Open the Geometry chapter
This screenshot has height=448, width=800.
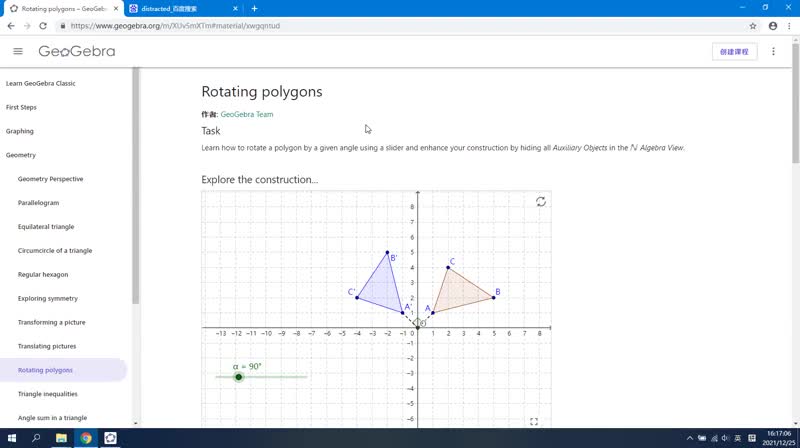[21, 155]
